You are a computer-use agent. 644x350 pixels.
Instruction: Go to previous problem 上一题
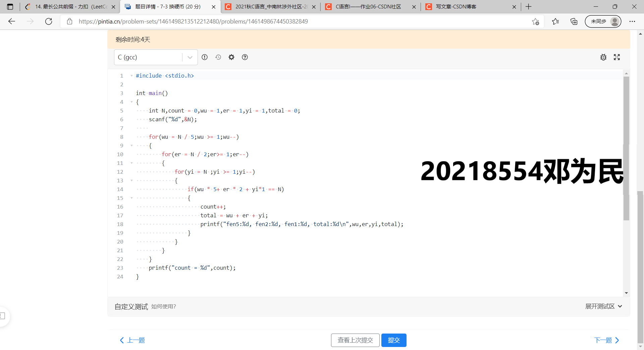(x=132, y=340)
